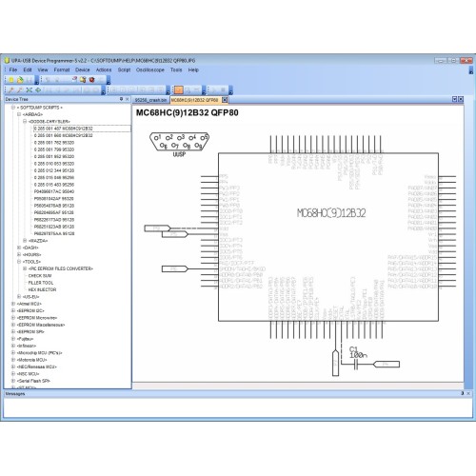Open the document tabs dropdown arrow

tap(454, 99)
